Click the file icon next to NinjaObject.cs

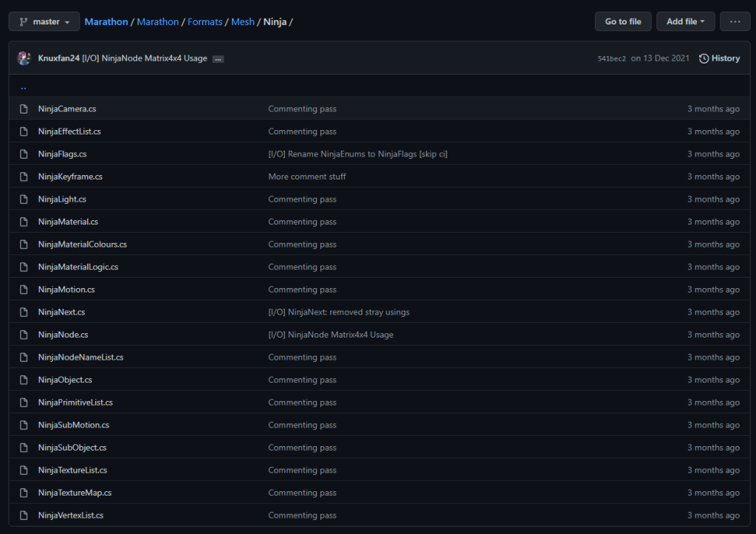point(24,380)
